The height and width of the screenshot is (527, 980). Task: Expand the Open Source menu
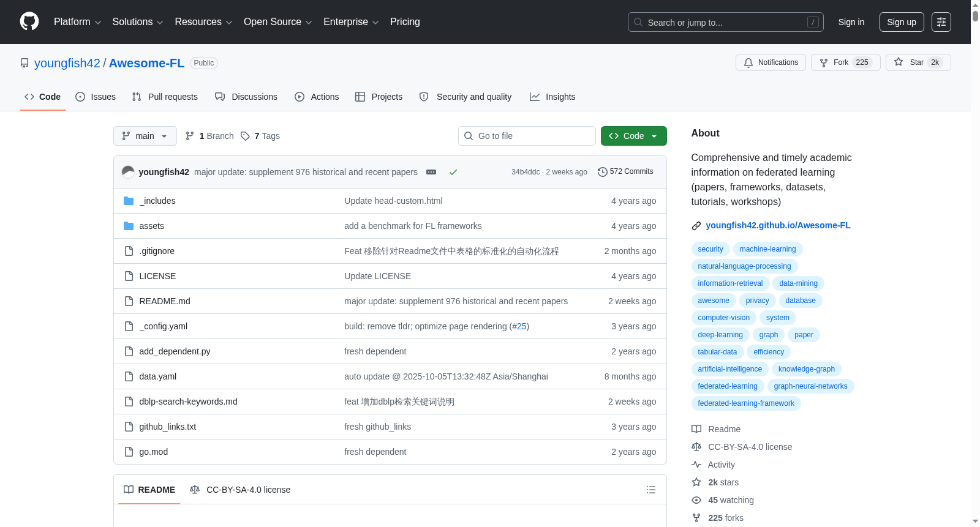(278, 22)
